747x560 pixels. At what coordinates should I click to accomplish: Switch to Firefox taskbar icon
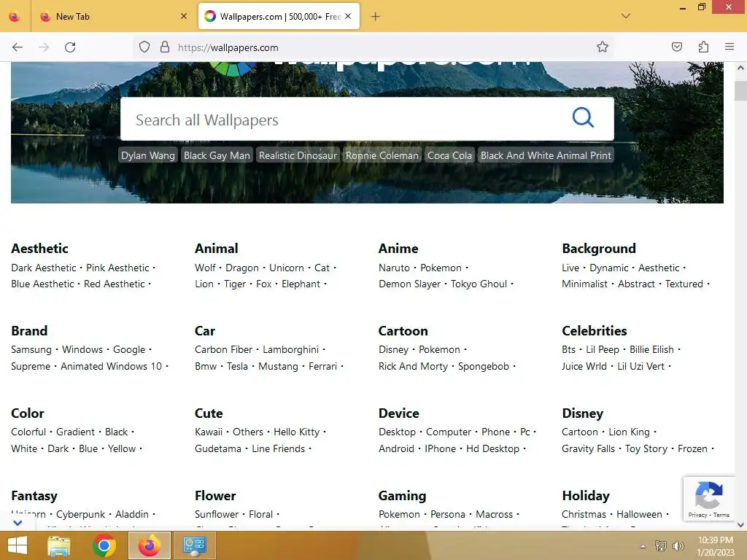150,545
